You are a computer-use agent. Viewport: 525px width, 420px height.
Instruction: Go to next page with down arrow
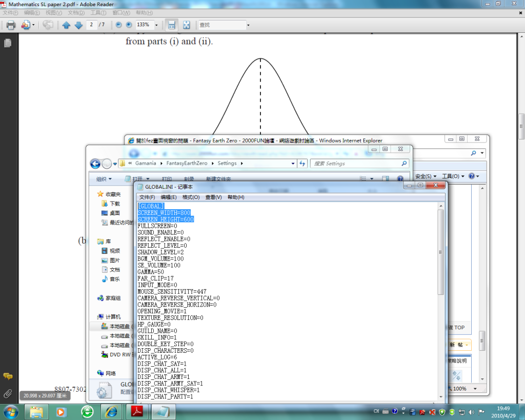click(x=78, y=25)
